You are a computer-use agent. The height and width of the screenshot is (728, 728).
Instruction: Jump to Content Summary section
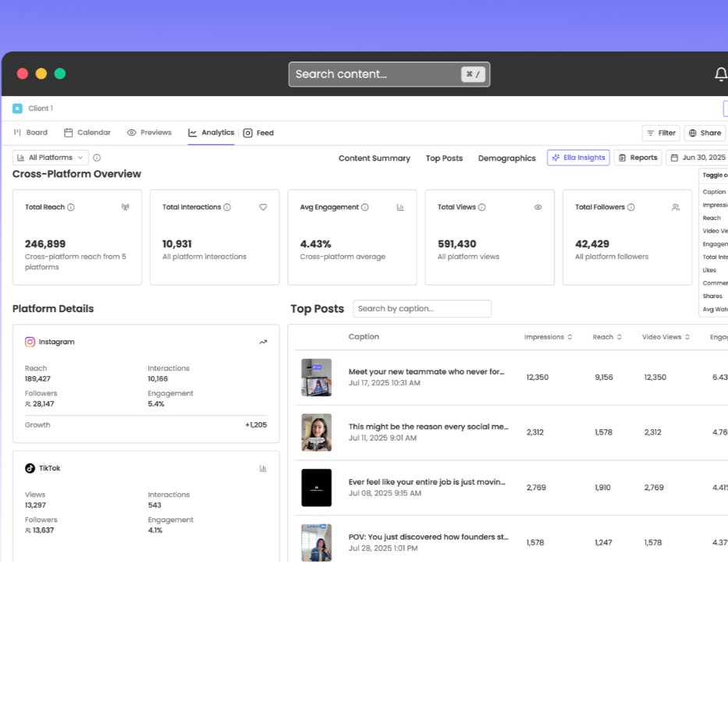[375, 158]
